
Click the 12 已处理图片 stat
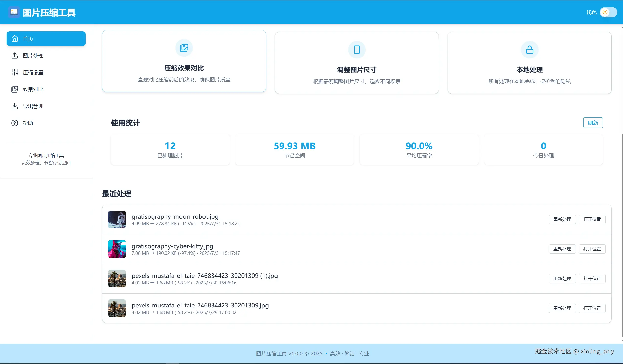tap(170, 150)
